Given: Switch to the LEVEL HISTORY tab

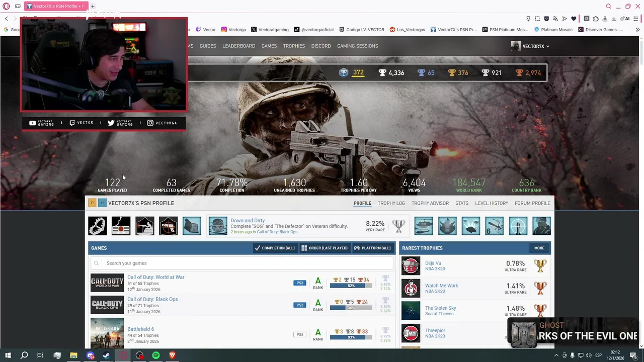Looking at the screenshot, I should (492, 203).
